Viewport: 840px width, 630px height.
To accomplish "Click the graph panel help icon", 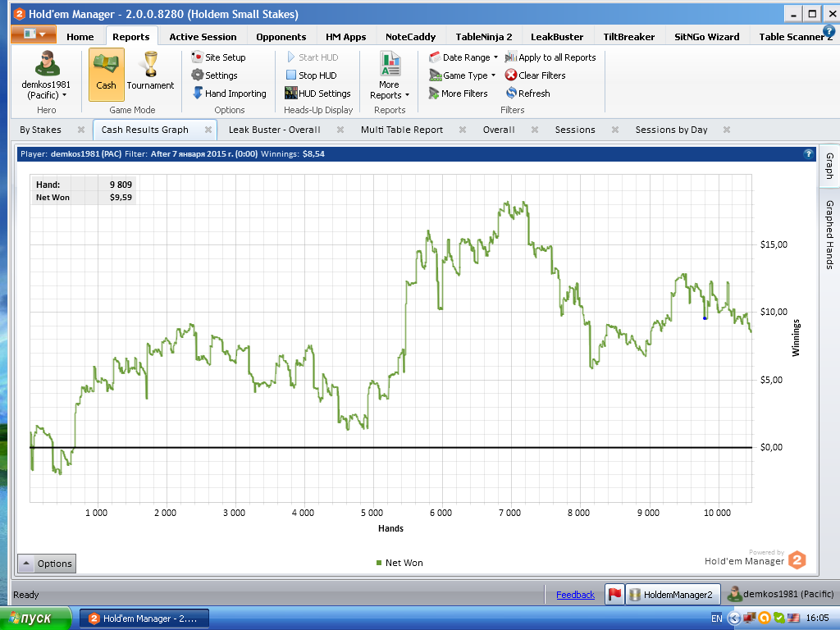I will 808,153.
